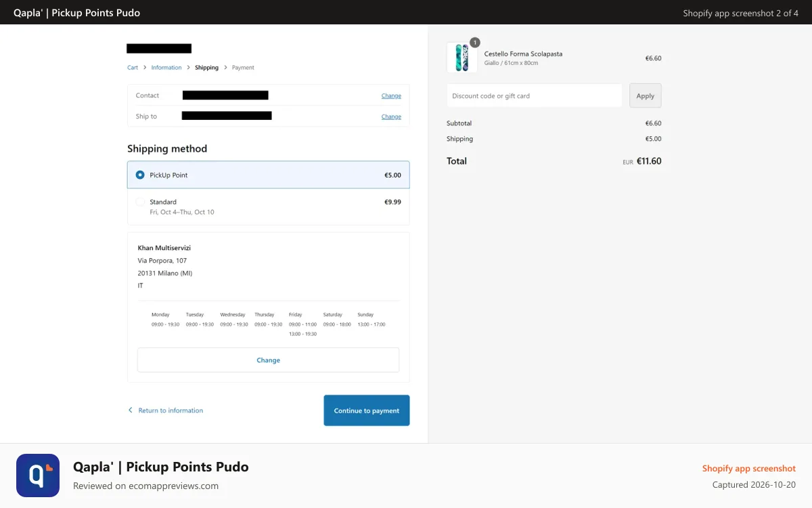Click the Friday heading in opening hours
Viewport: 812px width, 508px height.
(x=295, y=315)
